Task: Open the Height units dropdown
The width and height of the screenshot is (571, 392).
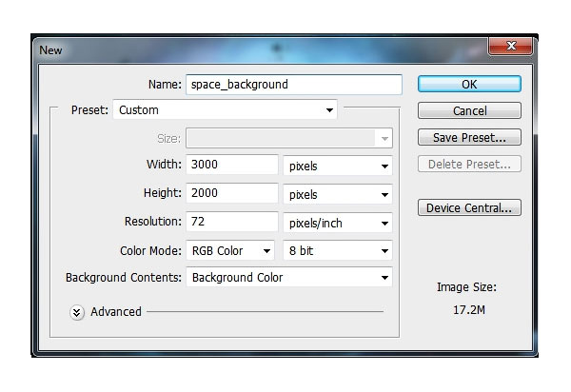Action: click(x=338, y=194)
